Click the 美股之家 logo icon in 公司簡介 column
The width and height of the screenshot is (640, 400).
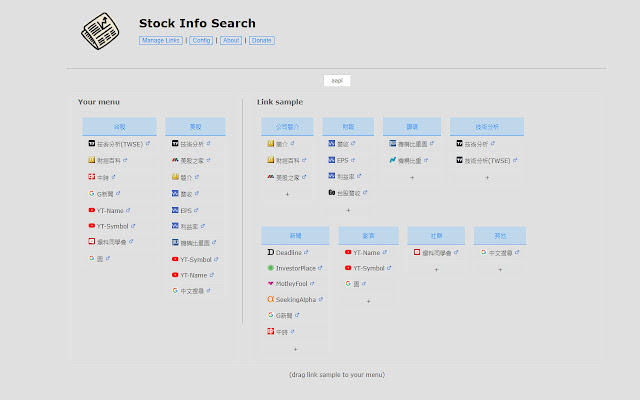[271, 177]
